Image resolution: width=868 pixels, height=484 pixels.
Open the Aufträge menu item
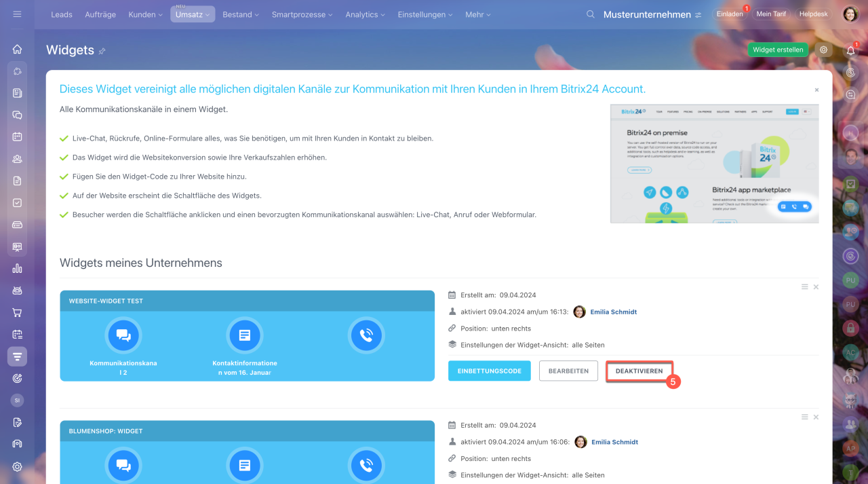(100, 14)
